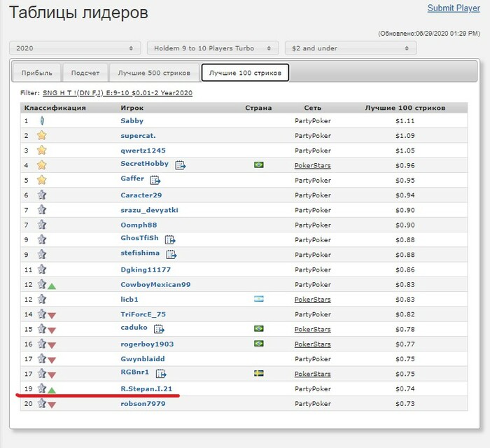This screenshot has width=490, height=448.
Task: Click PokerStars link in RGBnr1 row
Action: [x=312, y=374]
